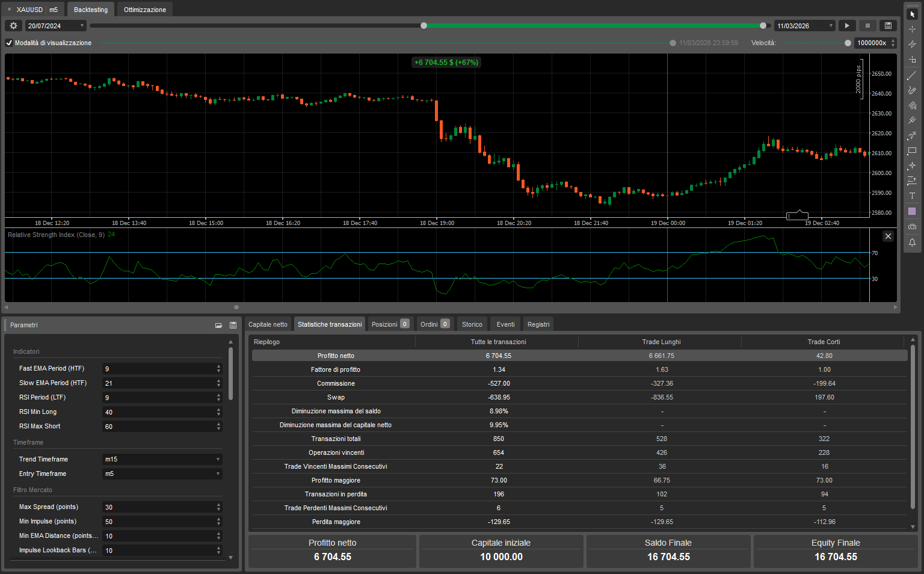Open the Eventi tab
Viewport: 924px width, 574px height.
pyautogui.click(x=505, y=324)
